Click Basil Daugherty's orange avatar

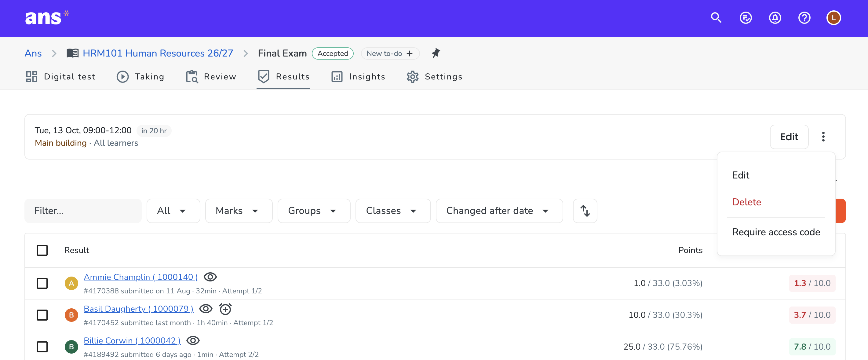click(71, 315)
